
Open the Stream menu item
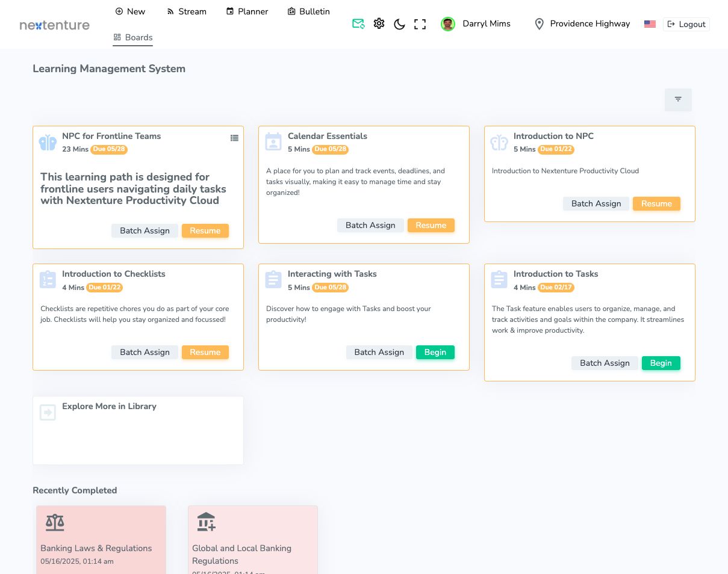pos(187,11)
